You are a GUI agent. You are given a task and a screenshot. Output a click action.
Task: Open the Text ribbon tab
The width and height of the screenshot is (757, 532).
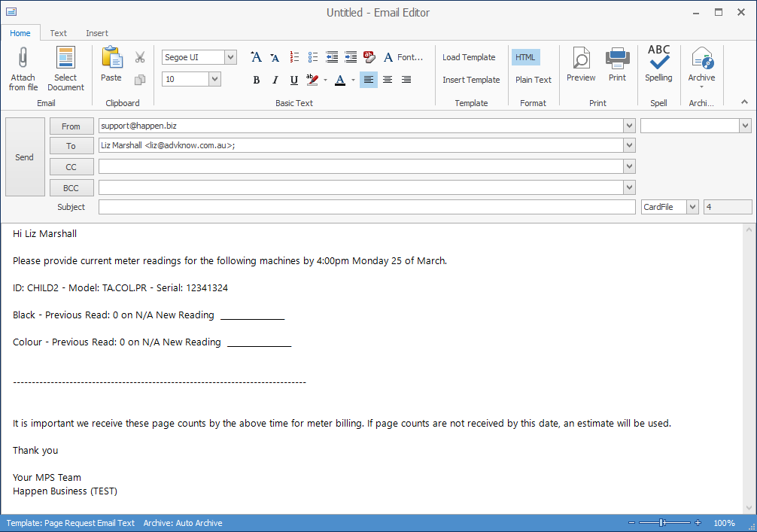pyautogui.click(x=58, y=33)
